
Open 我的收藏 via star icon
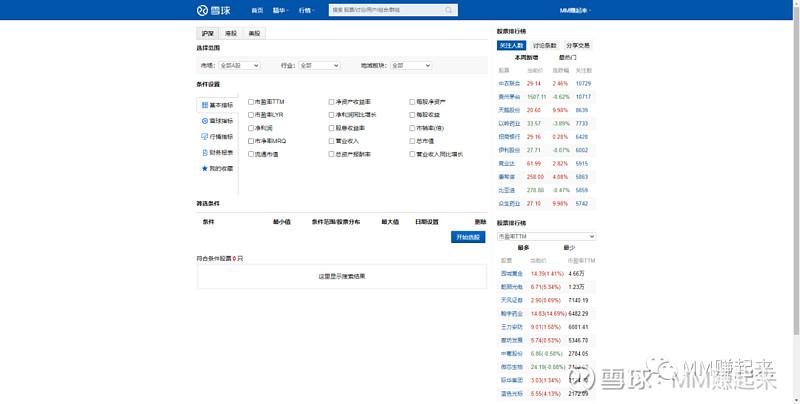(205, 168)
